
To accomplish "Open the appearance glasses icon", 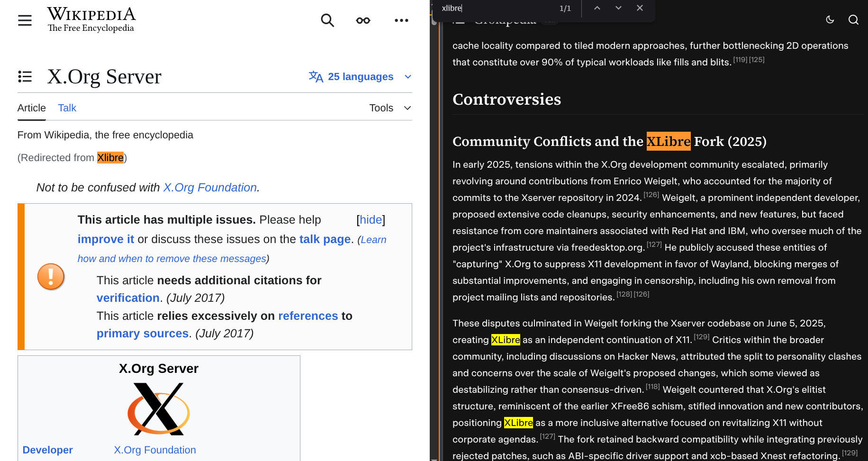I will [363, 20].
